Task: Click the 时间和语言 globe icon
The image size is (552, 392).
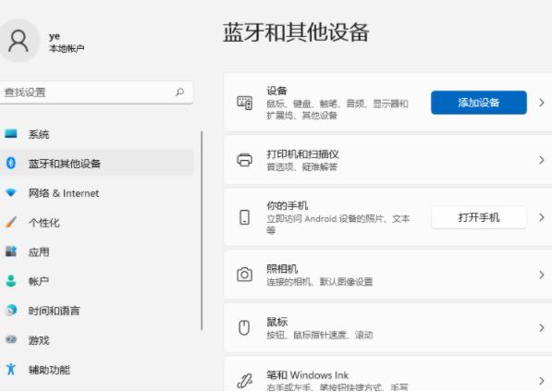Action: pyautogui.click(x=11, y=310)
